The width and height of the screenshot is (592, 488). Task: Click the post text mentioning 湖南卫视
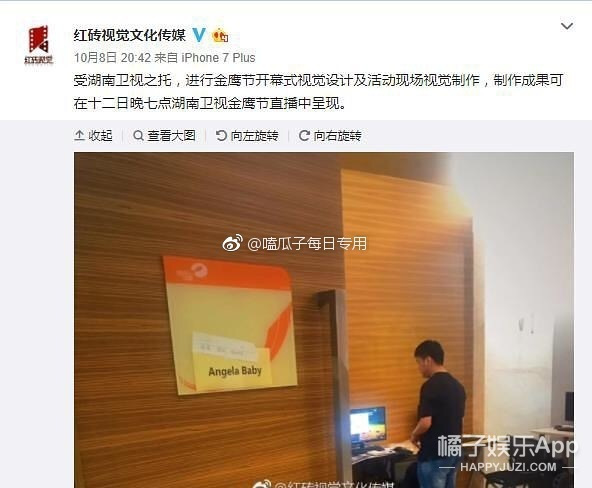[x=318, y=91]
